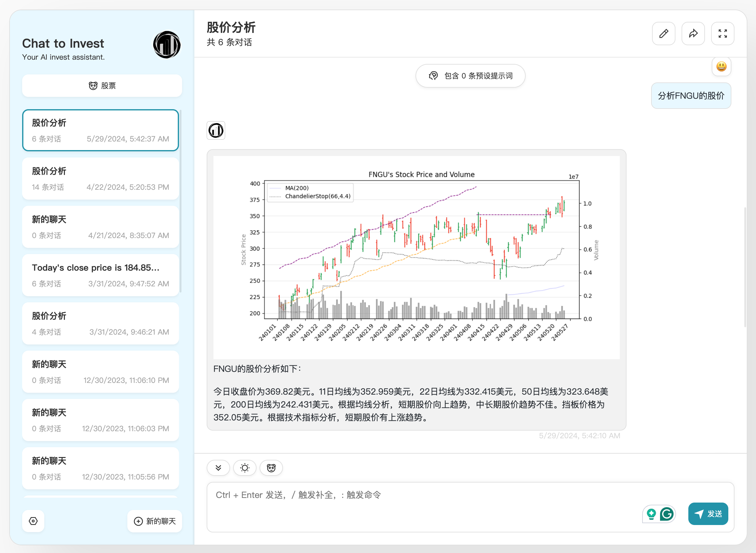Click the 发送 send button
Screen dimensions: 756x553
click(x=708, y=514)
